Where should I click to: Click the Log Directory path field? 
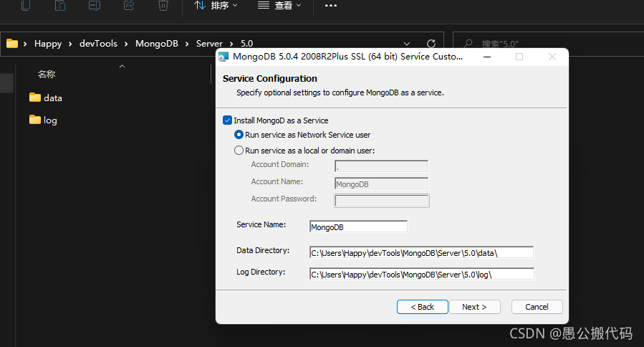(x=422, y=274)
